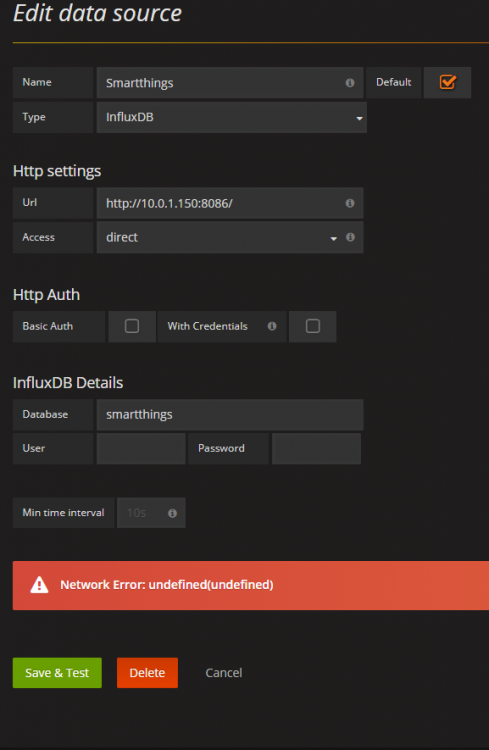489x750 pixels.
Task: Uncheck the Default data source checkbox
Action: click(x=447, y=82)
